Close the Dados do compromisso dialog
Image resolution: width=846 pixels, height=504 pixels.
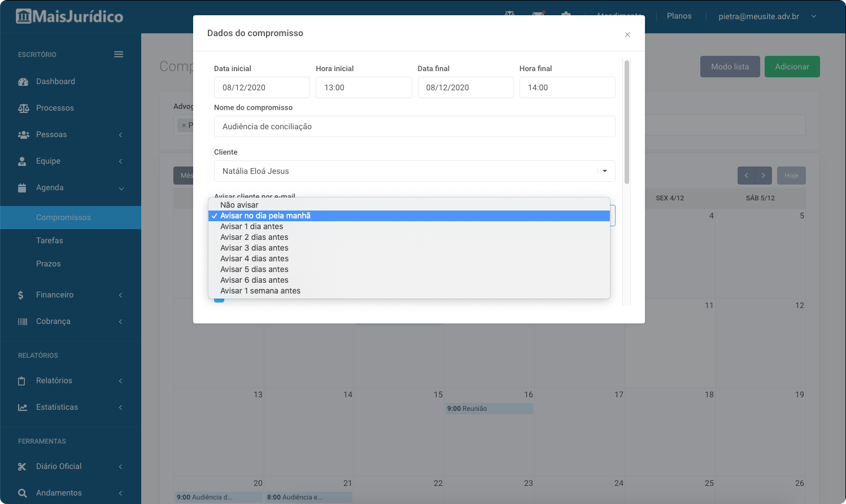pyautogui.click(x=627, y=35)
